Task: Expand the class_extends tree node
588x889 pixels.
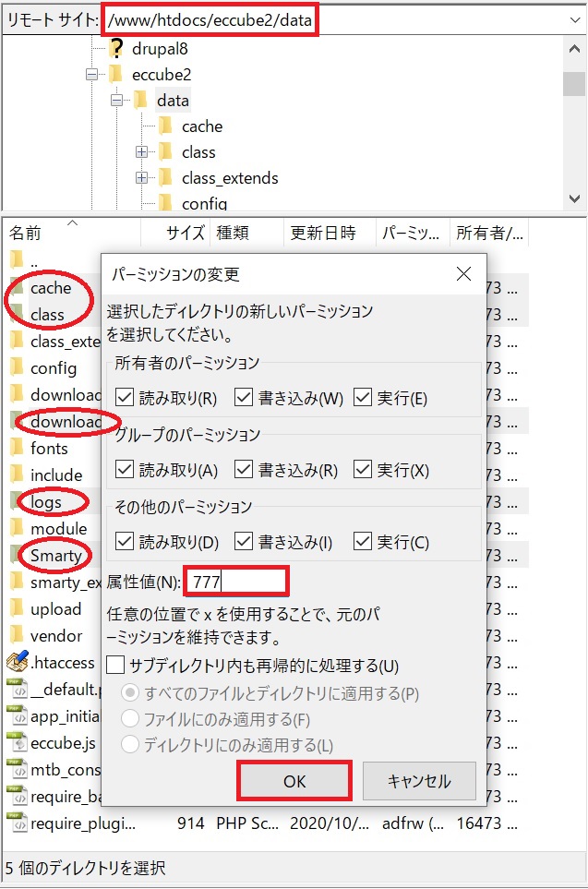Action: tap(141, 178)
